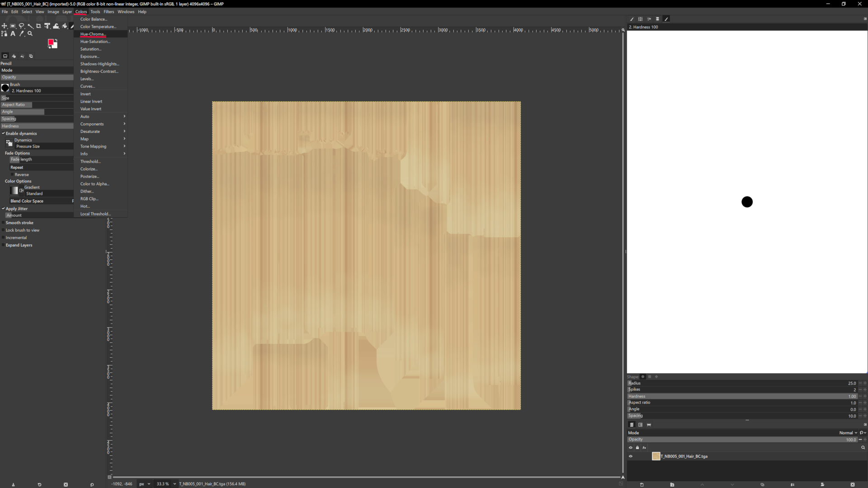This screenshot has height=488, width=868.
Task: Choose Levels menu entry
Action: click(100, 79)
